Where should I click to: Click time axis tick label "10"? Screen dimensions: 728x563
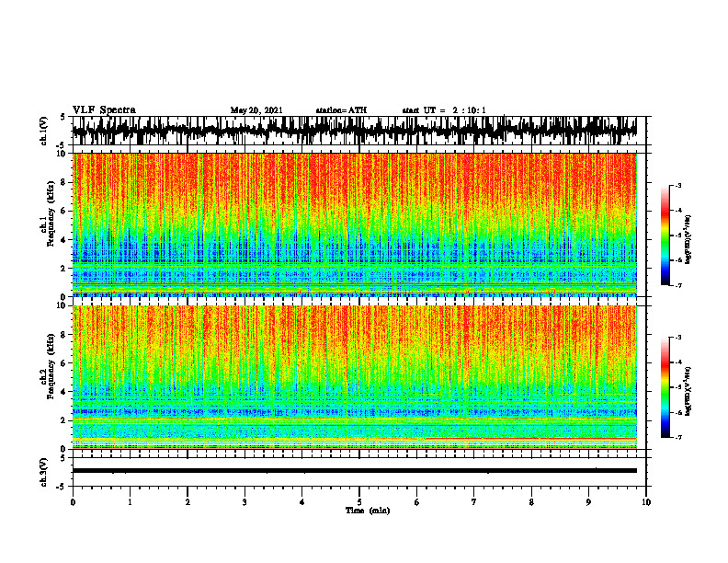646,502
